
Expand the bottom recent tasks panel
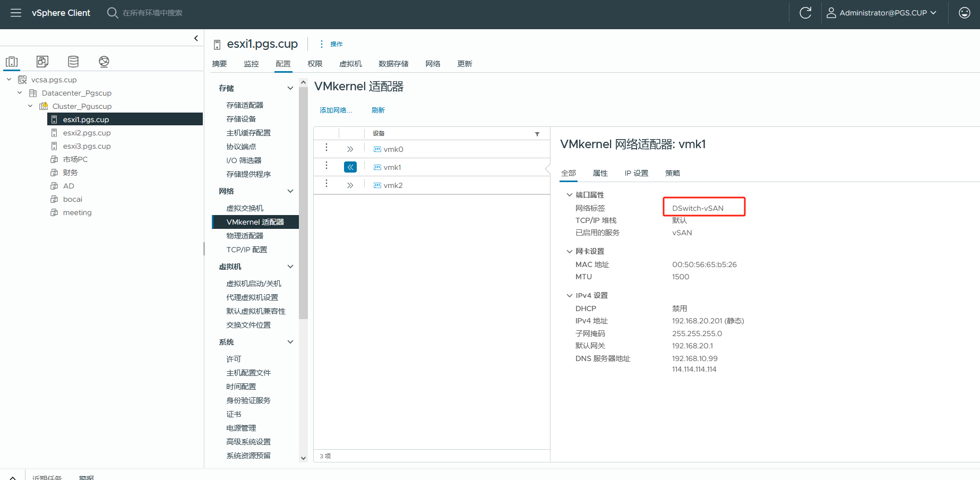click(13, 477)
